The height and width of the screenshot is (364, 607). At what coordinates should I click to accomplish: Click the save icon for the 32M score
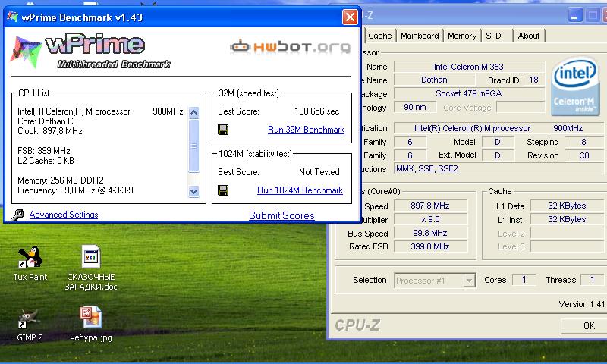[223, 130]
